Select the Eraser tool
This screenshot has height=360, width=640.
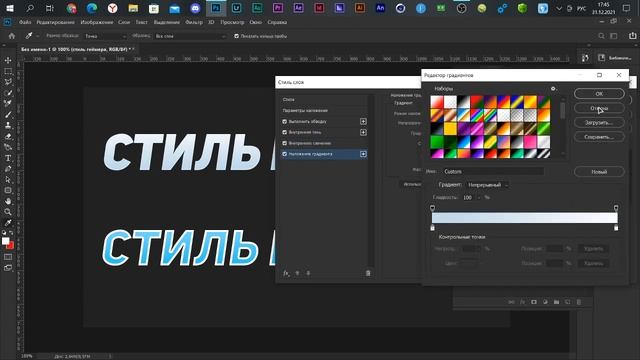[x=8, y=136]
